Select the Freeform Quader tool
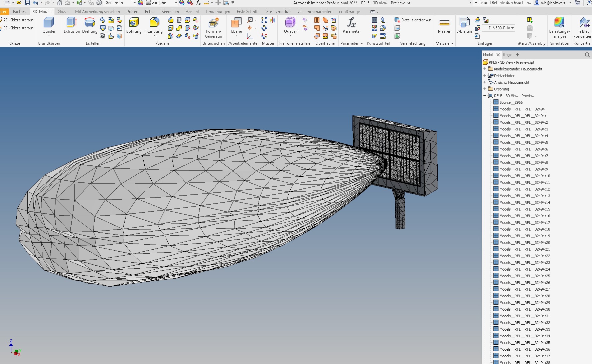Screen dimensions: 592x364 coord(290,26)
